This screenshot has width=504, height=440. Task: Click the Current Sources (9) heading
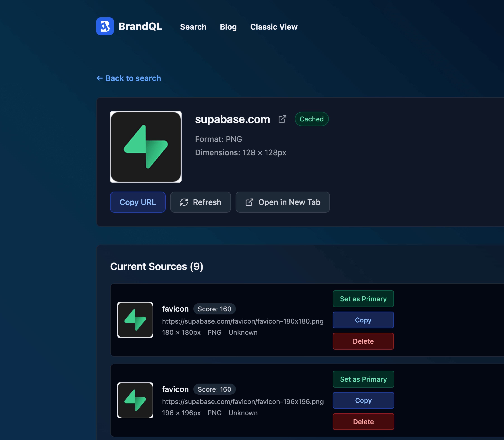pos(157,267)
